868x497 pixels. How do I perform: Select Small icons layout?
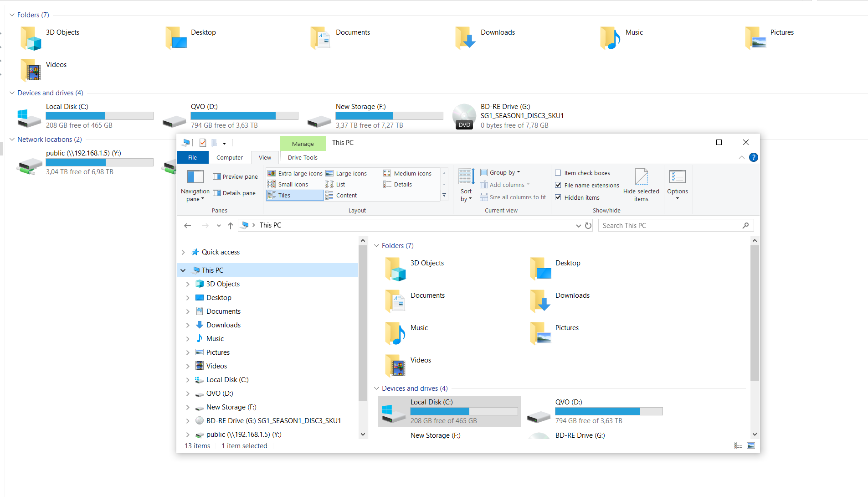pyautogui.click(x=288, y=184)
